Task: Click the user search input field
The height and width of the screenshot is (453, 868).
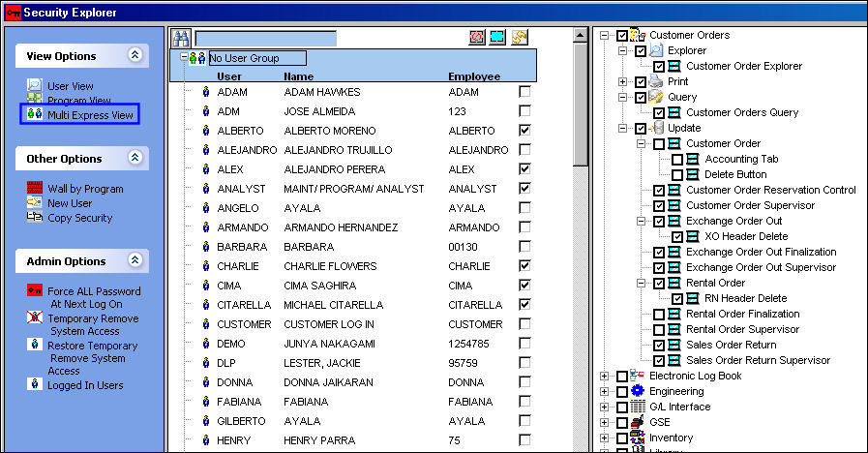Action: coord(266,38)
